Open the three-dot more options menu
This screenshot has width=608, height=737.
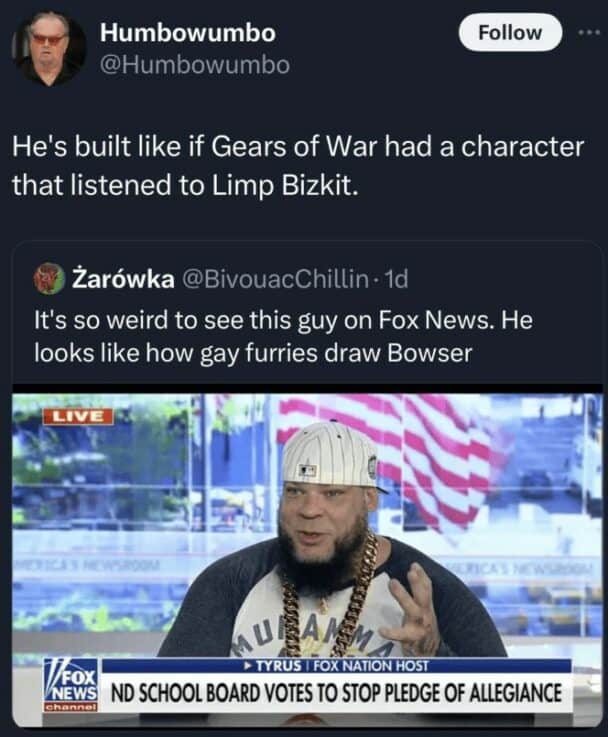[x=589, y=32]
